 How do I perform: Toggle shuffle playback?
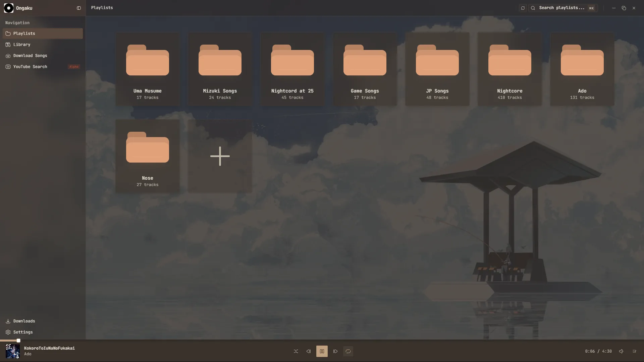296,351
